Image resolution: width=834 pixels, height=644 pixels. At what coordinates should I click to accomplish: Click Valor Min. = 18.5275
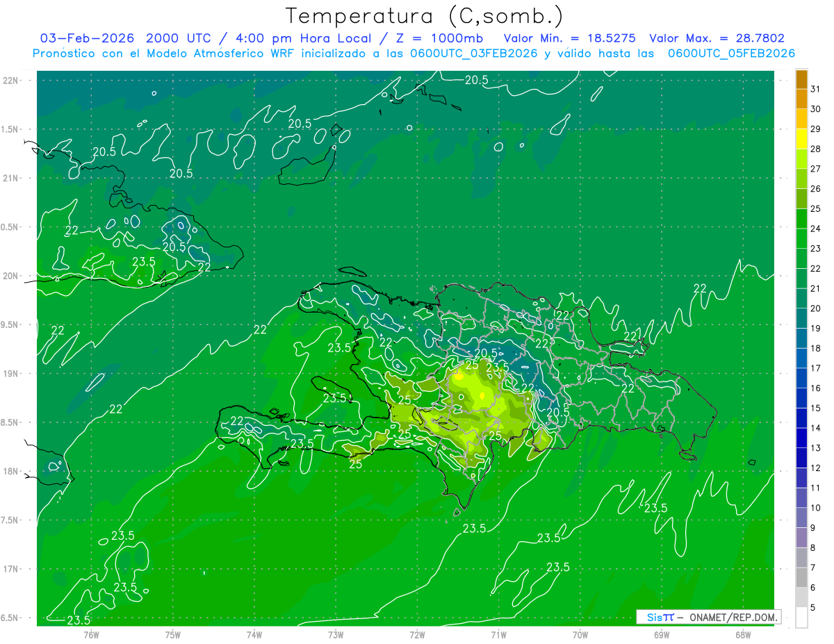[x=569, y=38]
